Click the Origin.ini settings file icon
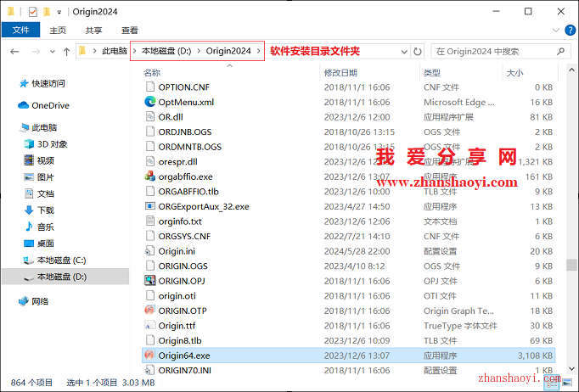Viewport: 579px width, 392px height. pos(150,251)
